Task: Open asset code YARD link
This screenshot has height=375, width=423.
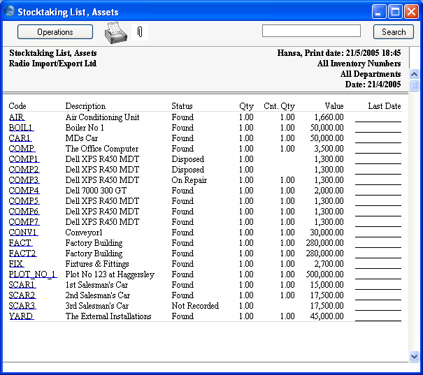Action: (x=21, y=316)
